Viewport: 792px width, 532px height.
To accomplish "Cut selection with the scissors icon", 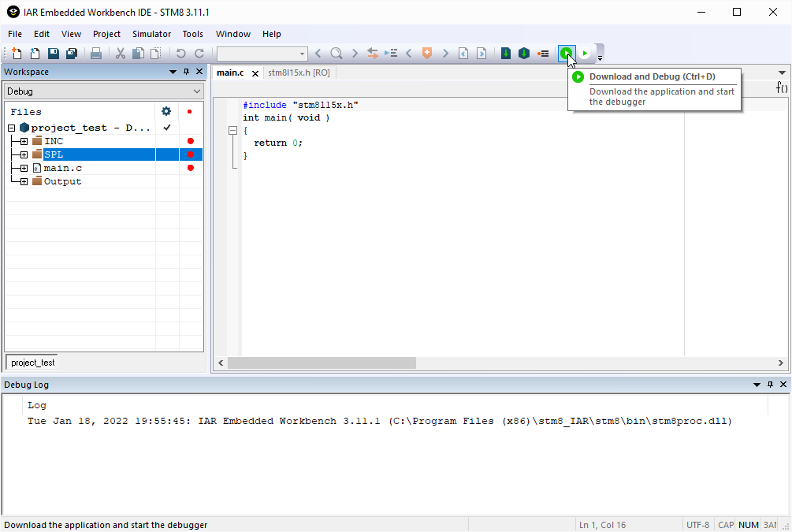I will 121,53.
